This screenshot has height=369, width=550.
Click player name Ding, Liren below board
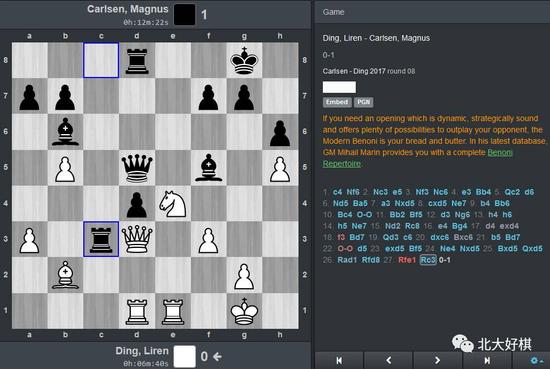click(142, 351)
